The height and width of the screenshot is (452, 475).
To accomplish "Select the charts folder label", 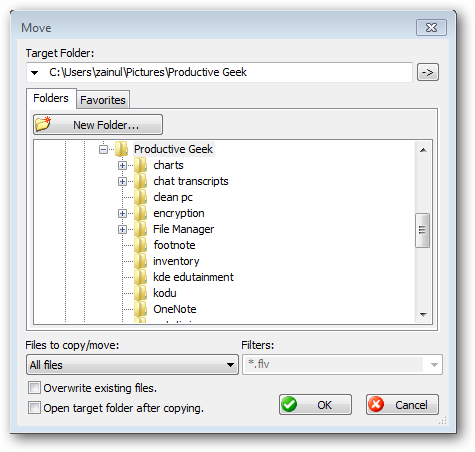I will click(x=168, y=165).
